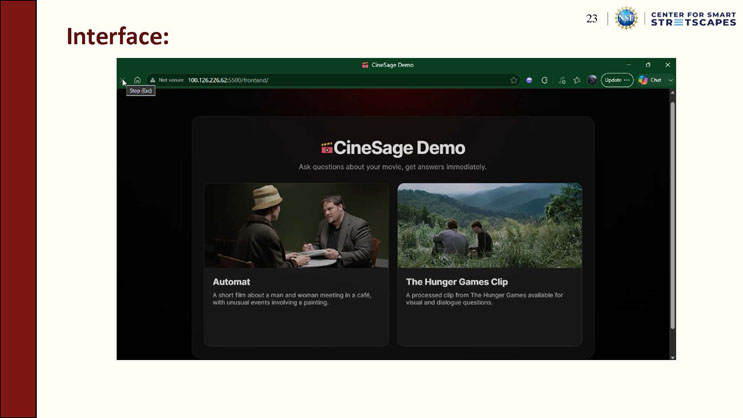Close the CineSage Demo browser window
The width and height of the screenshot is (743, 418).
[x=668, y=65]
